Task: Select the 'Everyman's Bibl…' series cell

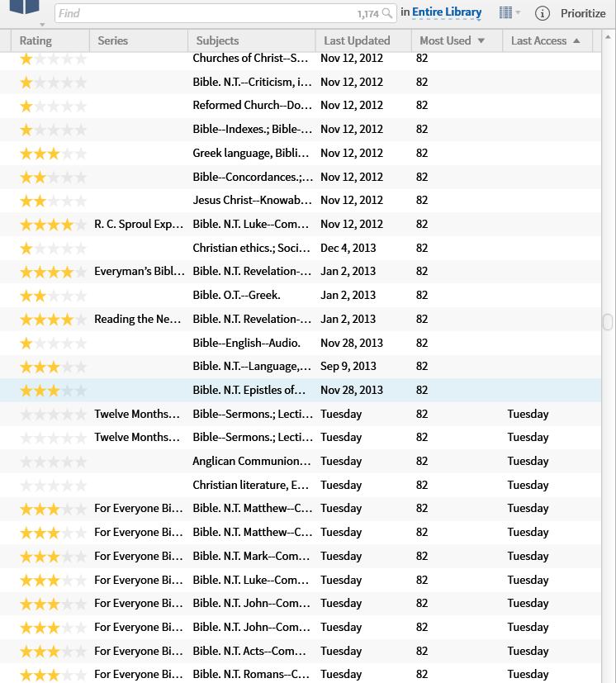Action: coord(139,272)
